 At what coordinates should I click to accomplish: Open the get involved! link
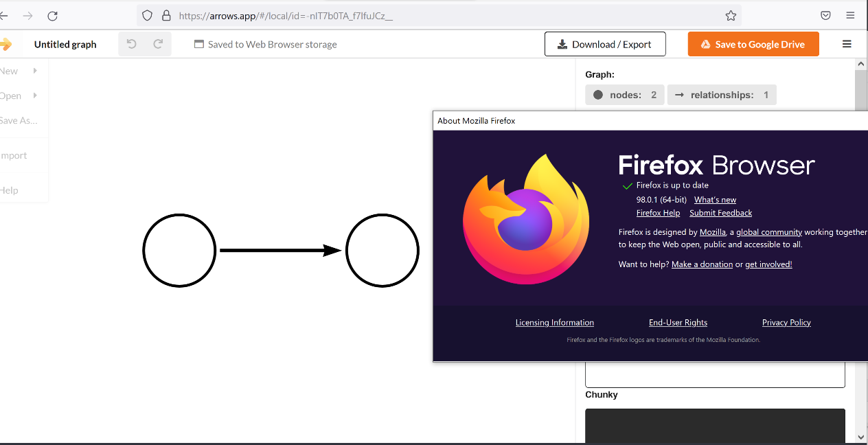click(768, 264)
